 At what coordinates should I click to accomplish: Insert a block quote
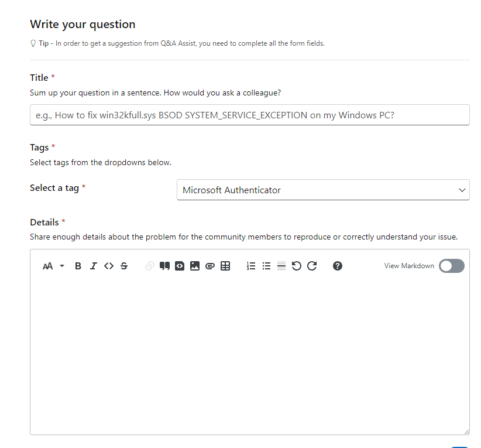(x=165, y=266)
